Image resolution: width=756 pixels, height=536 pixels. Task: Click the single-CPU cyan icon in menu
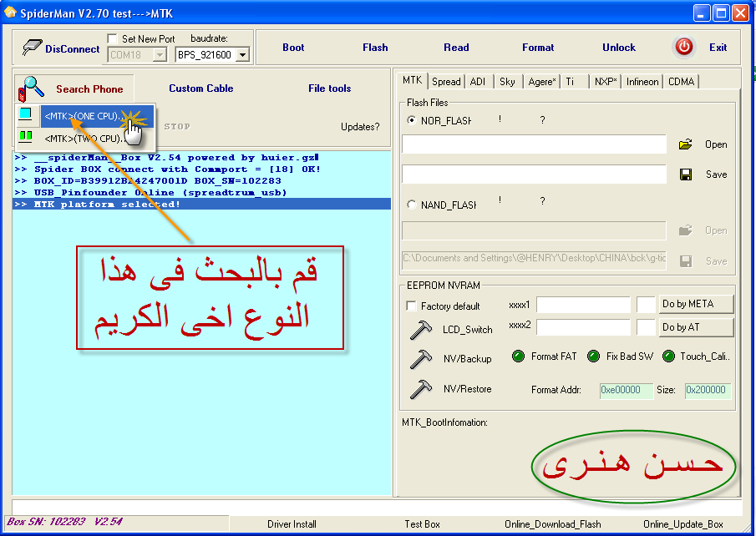coord(26,114)
